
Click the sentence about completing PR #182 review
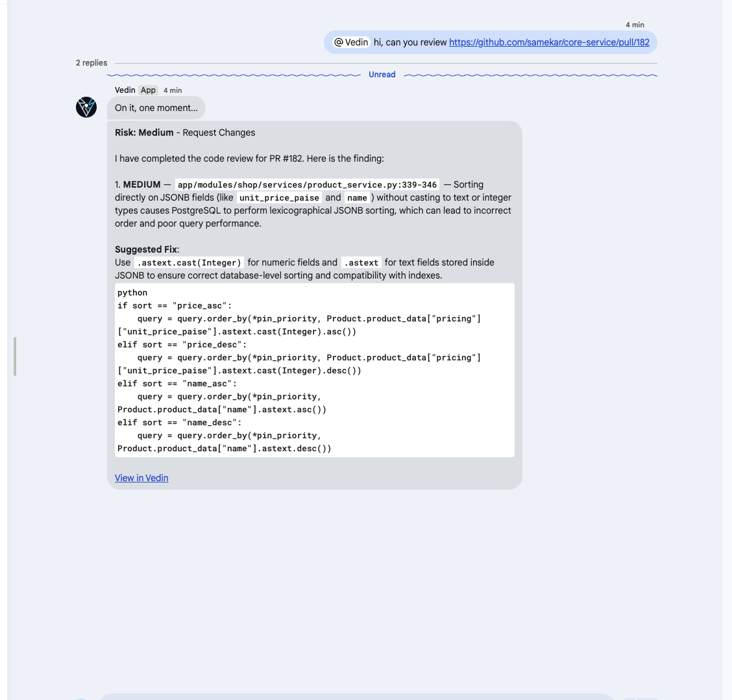click(249, 159)
